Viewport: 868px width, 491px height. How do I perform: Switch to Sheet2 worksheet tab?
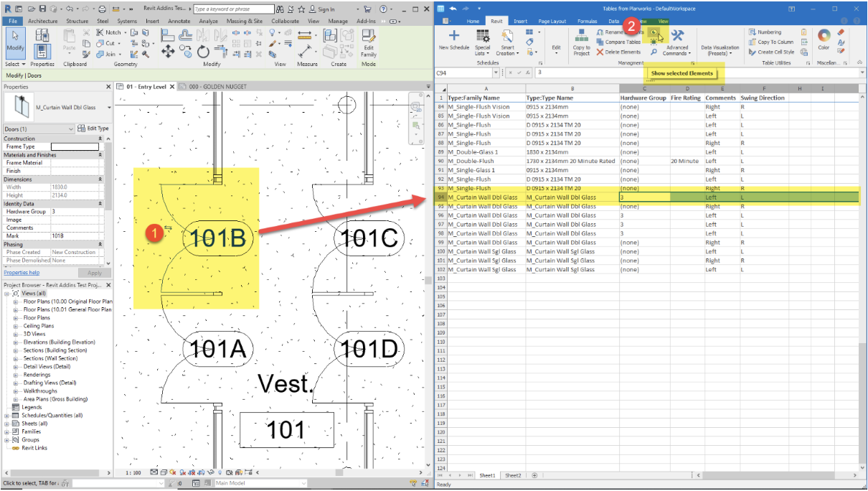(x=513, y=475)
